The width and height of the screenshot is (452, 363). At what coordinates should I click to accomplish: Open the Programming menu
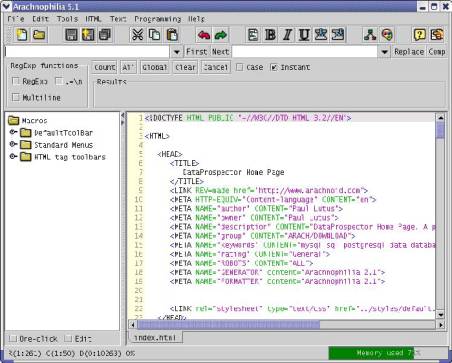point(158,19)
